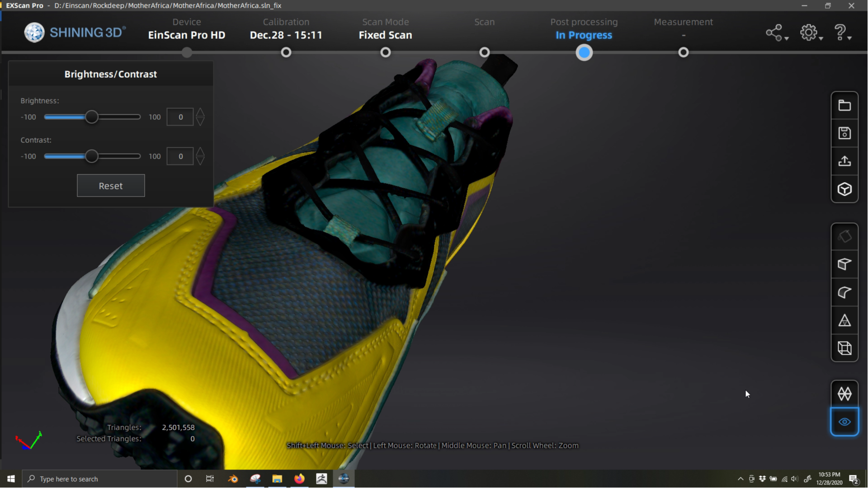This screenshot has height=488, width=868.
Task: Click the wireframe box icon
Action: tap(844, 348)
